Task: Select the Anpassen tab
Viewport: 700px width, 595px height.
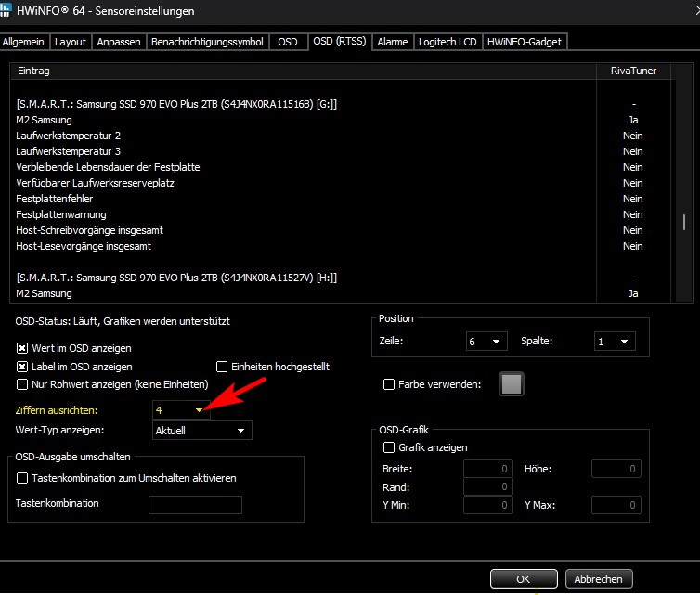Action: click(119, 42)
